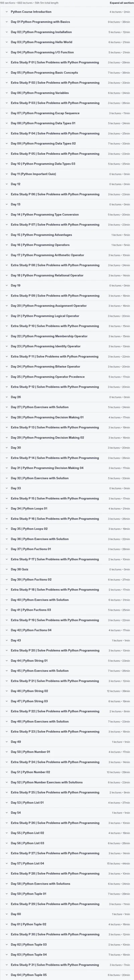Screen dimensions: 134x980
Task: Click chevron icon next to Day 19
Action: (6, 285)
